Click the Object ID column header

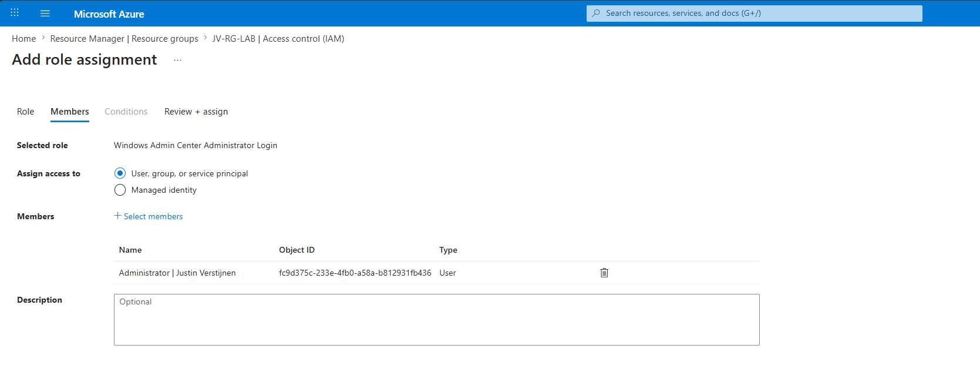pyautogui.click(x=297, y=250)
